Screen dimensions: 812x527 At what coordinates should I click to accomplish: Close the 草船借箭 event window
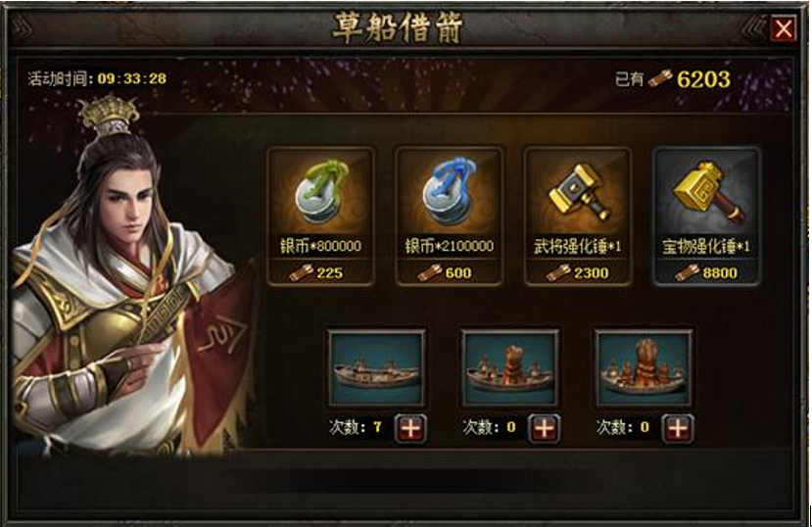[784, 29]
